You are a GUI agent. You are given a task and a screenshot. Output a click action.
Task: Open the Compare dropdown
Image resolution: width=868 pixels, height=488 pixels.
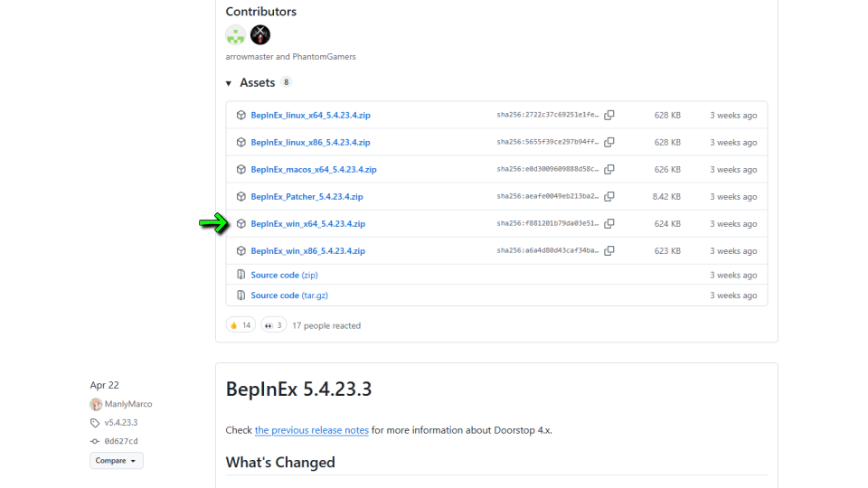point(116,461)
